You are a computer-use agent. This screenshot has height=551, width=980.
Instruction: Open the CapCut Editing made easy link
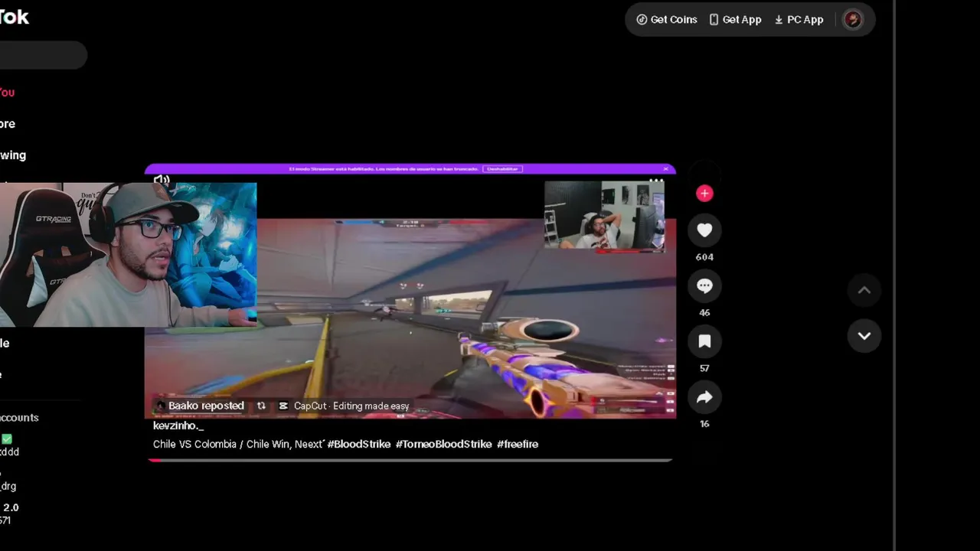click(x=344, y=406)
